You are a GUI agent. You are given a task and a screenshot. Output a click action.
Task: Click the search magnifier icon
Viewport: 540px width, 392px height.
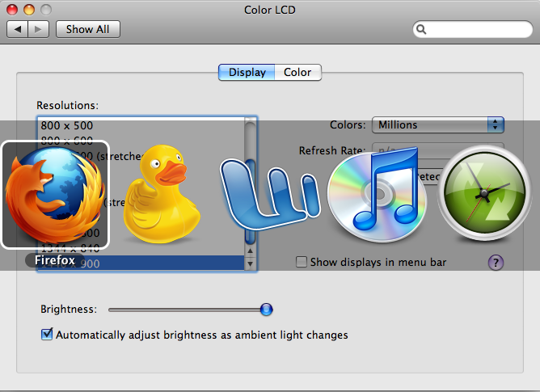[421, 30]
